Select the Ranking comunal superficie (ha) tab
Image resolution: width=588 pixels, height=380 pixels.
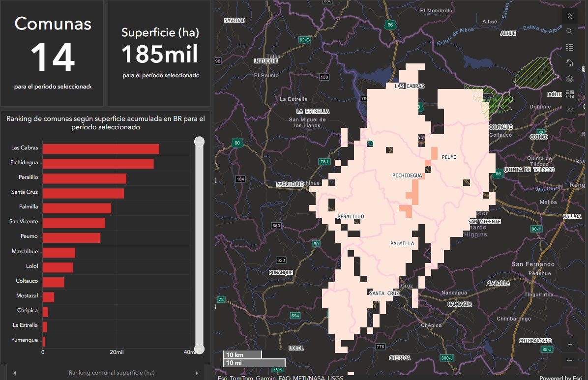coord(111,373)
